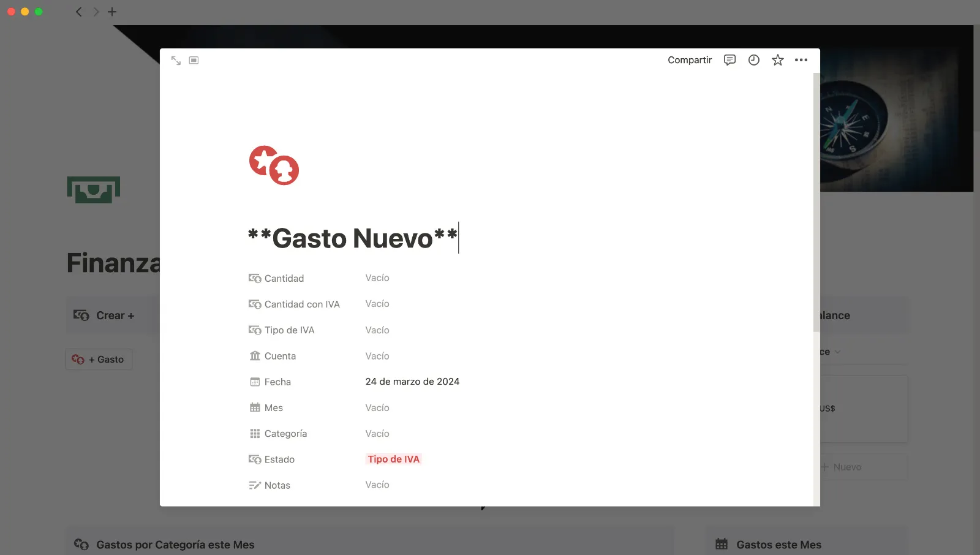View page history via the clock icon
The width and height of the screenshot is (980, 555).
pos(754,60)
